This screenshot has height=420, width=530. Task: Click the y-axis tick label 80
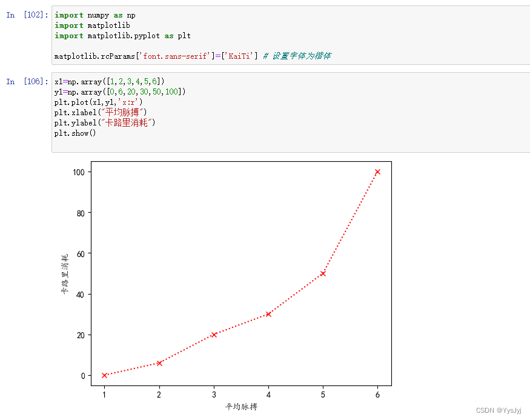point(81,213)
